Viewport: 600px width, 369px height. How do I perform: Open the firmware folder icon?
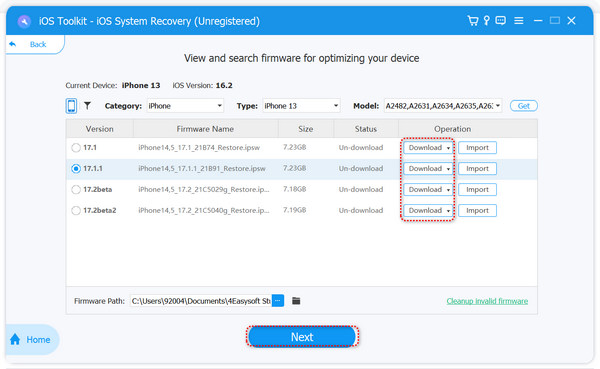(x=296, y=301)
